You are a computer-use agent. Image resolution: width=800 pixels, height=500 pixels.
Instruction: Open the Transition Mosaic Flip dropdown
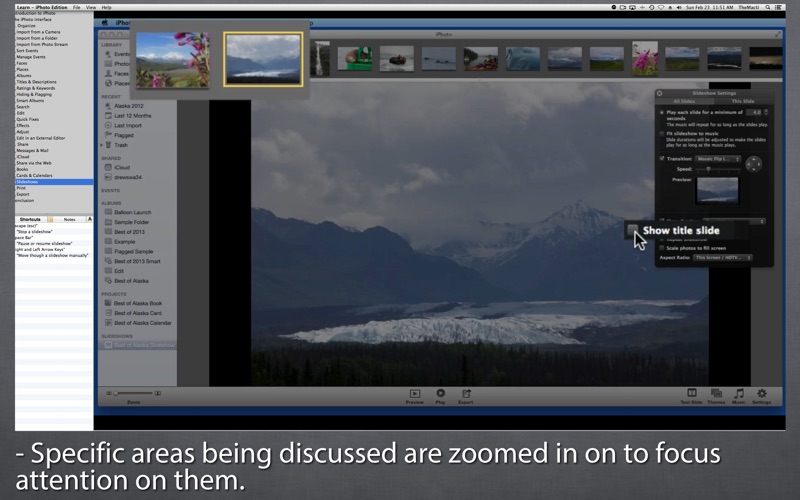[718, 159]
